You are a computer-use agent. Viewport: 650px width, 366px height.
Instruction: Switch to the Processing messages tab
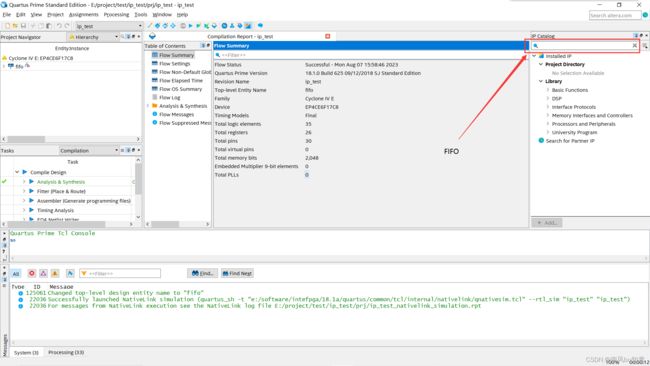tap(66, 352)
